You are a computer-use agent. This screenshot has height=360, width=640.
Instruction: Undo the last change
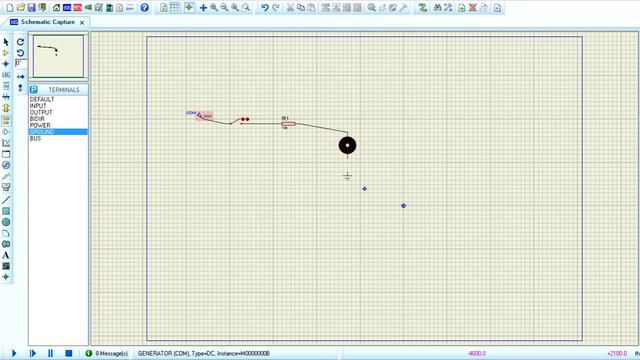click(x=265, y=7)
